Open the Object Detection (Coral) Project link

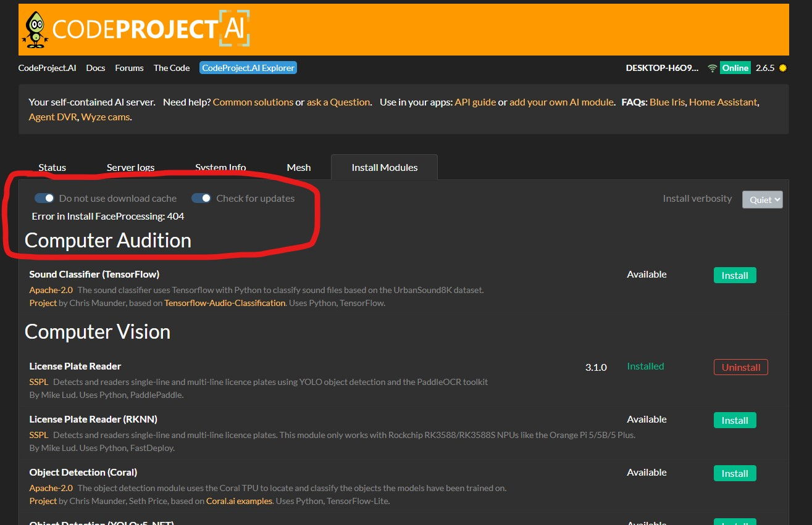coord(43,501)
